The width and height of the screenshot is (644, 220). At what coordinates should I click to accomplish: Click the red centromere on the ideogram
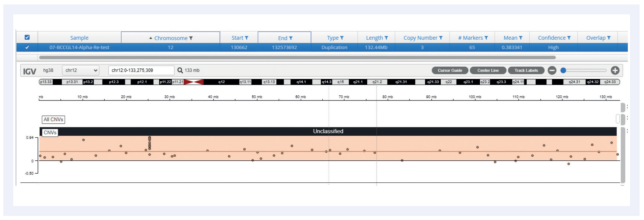194,82
